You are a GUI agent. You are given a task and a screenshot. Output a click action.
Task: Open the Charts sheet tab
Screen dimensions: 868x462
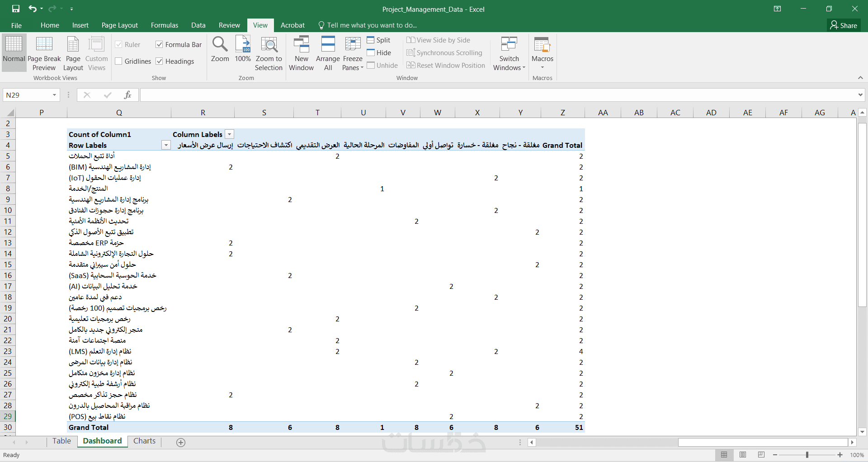[144, 441]
